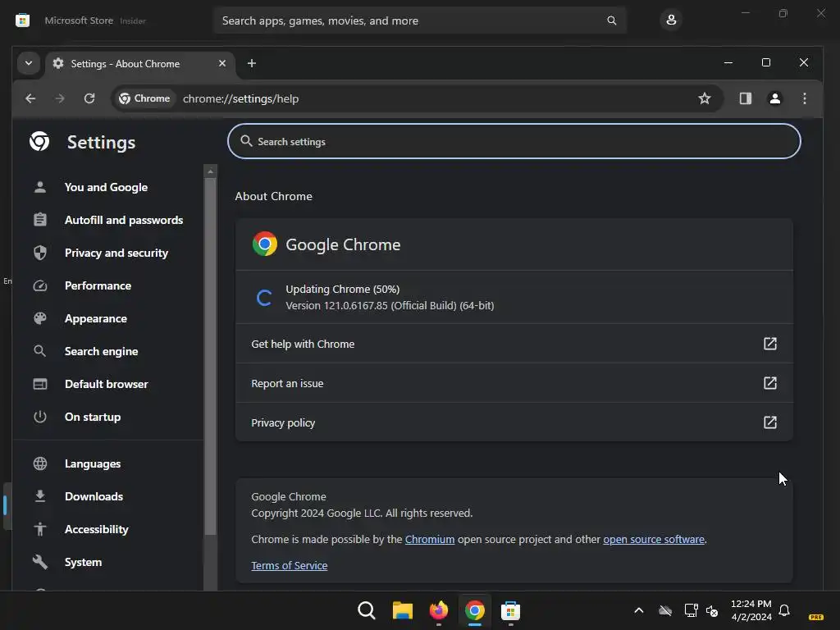Click the Microsoft Store search magnifier icon
The height and width of the screenshot is (630, 840).
pyautogui.click(x=611, y=21)
